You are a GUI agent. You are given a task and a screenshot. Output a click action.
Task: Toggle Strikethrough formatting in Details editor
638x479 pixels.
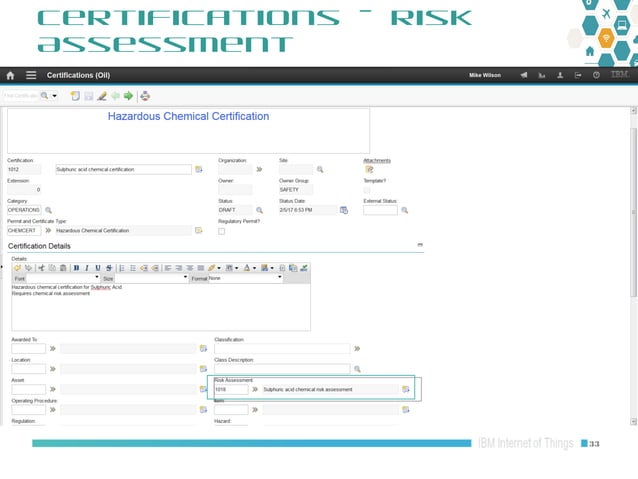[109, 268]
